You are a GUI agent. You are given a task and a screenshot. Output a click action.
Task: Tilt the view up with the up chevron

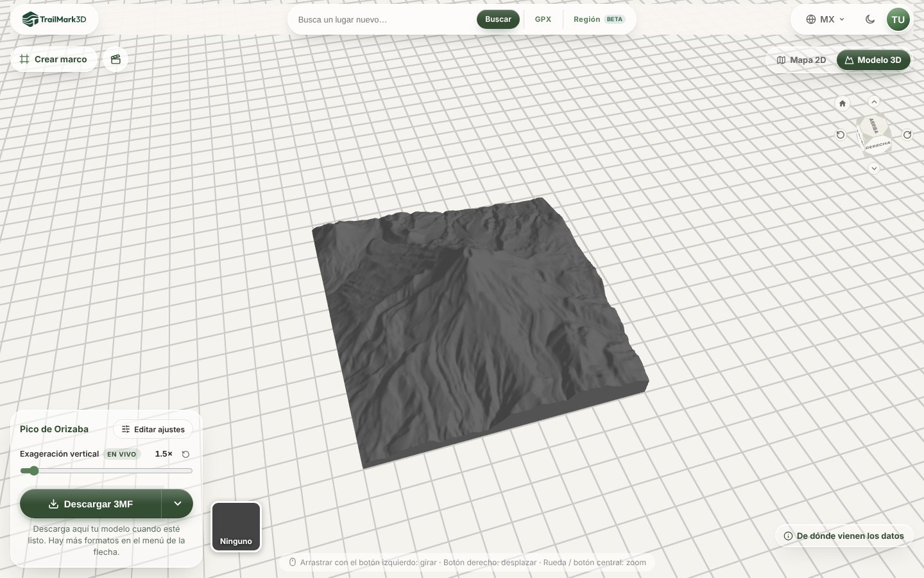(x=874, y=101)
